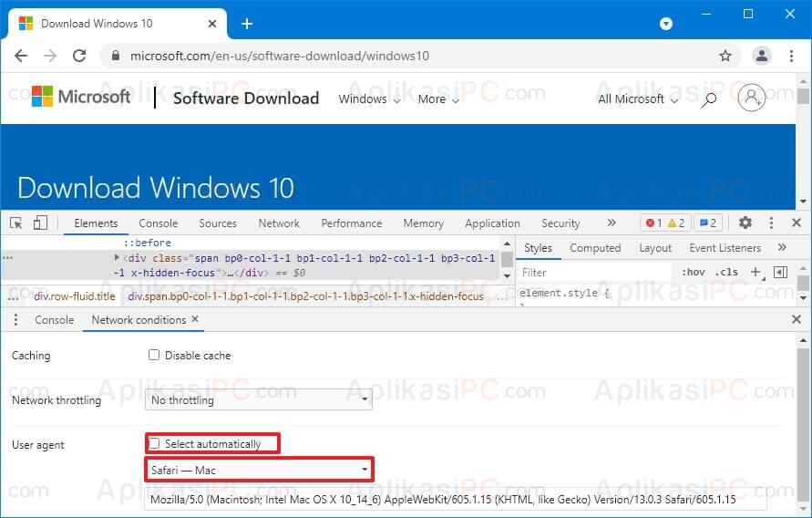The image size is (812, 518).
Task: Select the Event Listeners tab
Action: point(725,248)
